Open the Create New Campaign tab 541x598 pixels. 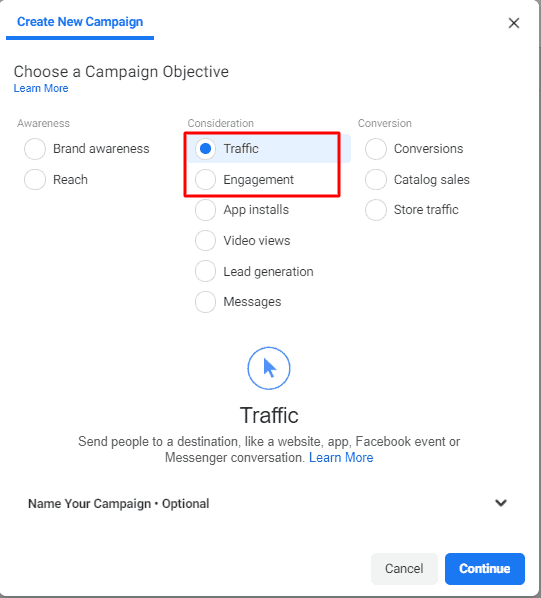tap(80, 22)
